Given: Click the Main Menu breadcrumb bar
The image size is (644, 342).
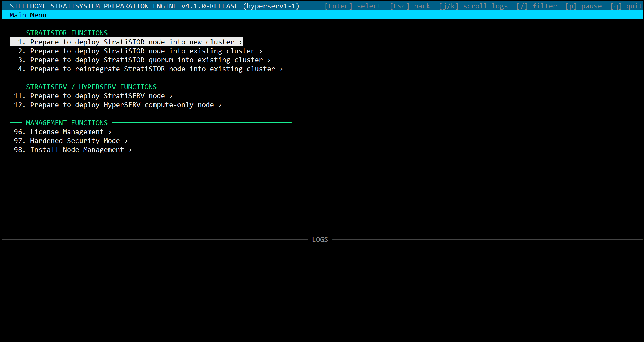Looking at the screenshot, I should [28, 15].
